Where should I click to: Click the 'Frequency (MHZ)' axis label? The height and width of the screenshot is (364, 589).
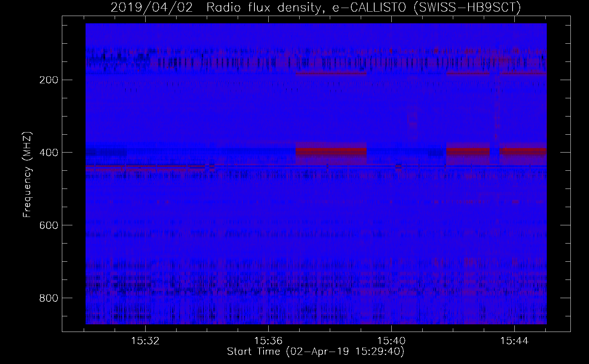(27, 174)
